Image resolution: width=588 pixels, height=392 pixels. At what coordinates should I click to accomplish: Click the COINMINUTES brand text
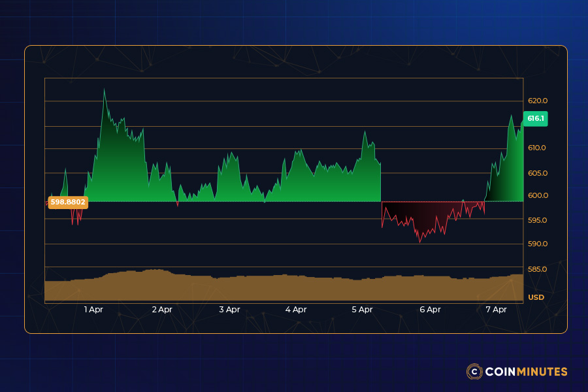click(527, 372)
